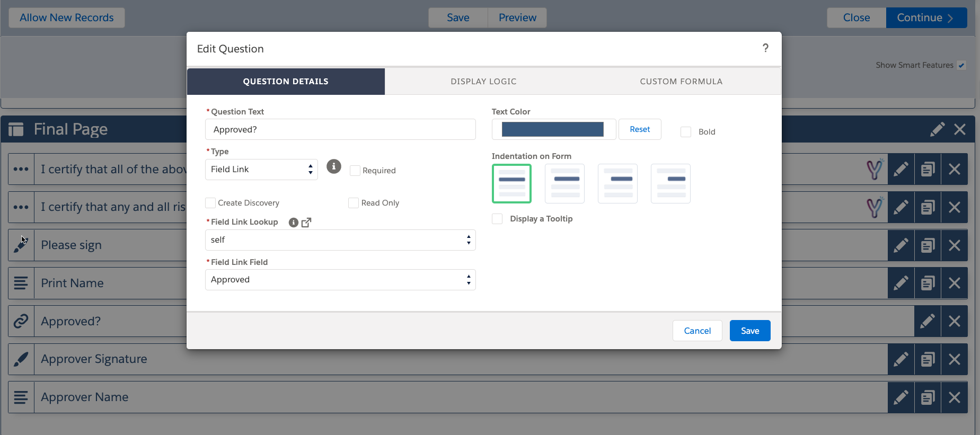
Task: Delete the 'Please sign' question
Action: pos(955,245)
